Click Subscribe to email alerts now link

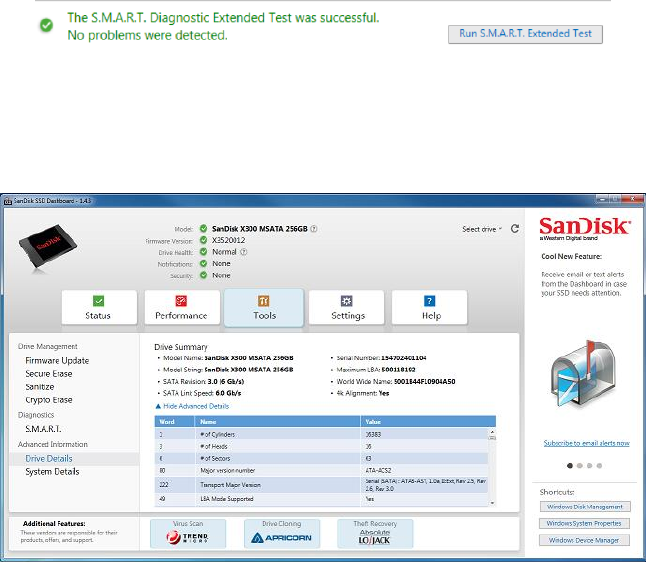[586, 443]
